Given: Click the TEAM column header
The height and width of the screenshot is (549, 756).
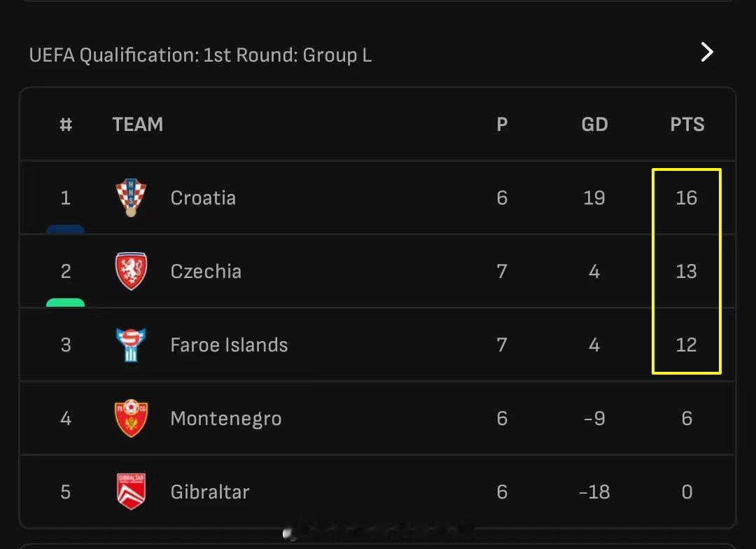Looking at the screenshot, I should [x=137, y=125].
